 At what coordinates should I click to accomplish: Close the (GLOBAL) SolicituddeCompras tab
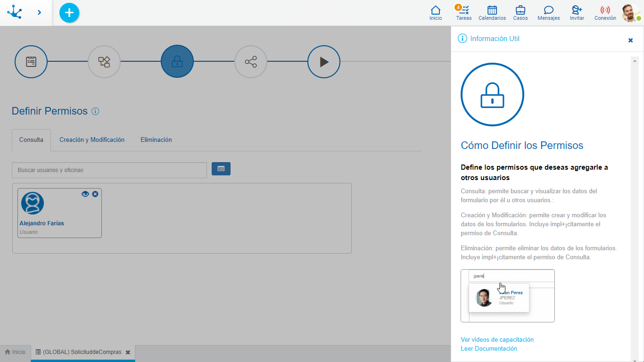[128, 352]
